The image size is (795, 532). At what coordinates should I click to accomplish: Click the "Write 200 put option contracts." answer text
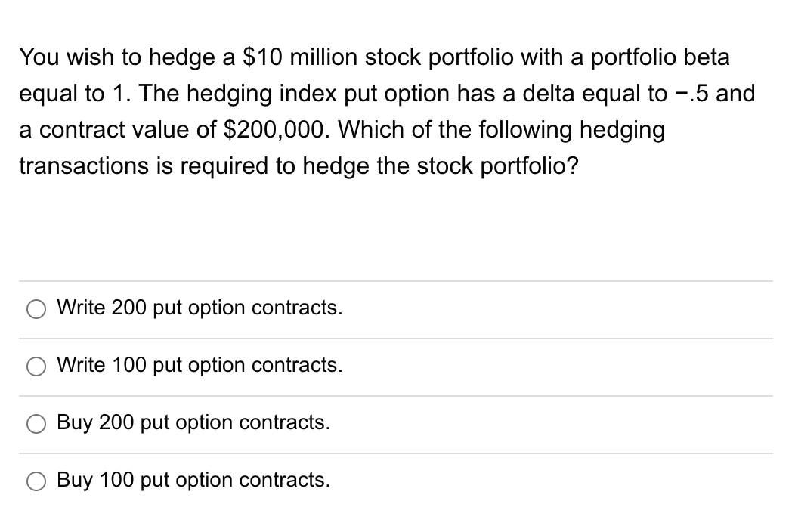click(x=200, y=308)
